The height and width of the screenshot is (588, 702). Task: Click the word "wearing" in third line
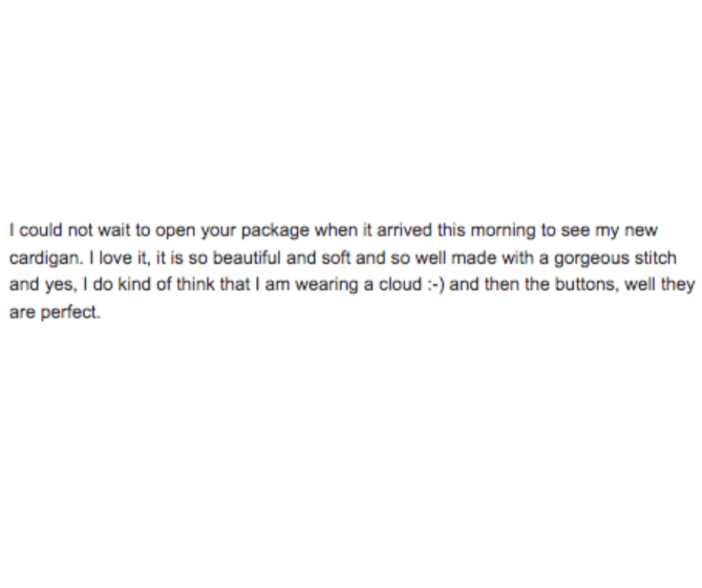[x=327, y=286]
